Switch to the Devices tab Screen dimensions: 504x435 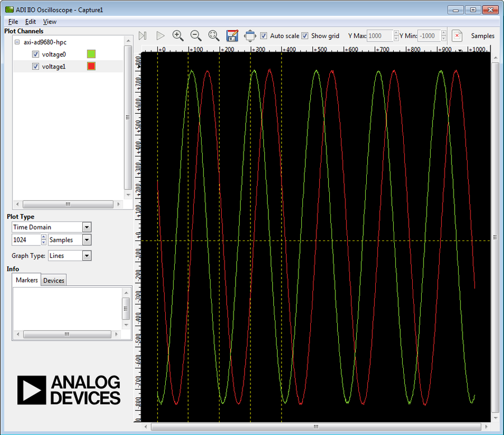click(x=54, y=280)
